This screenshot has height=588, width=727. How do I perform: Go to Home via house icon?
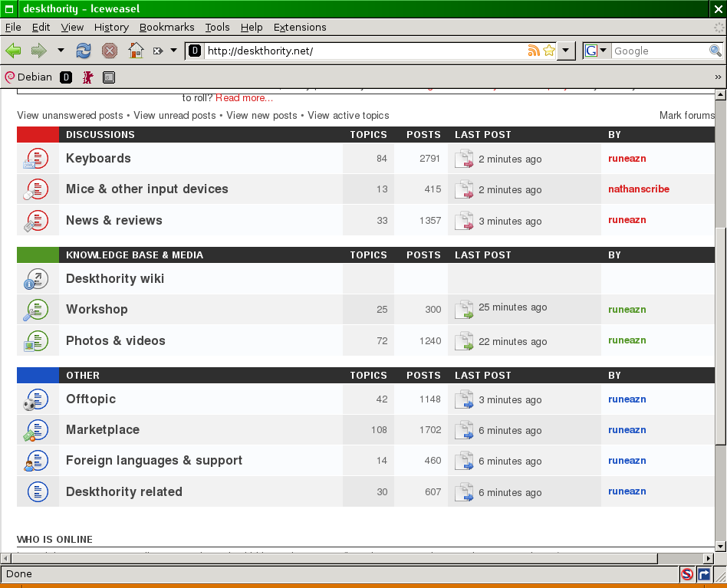pos(136,51)
